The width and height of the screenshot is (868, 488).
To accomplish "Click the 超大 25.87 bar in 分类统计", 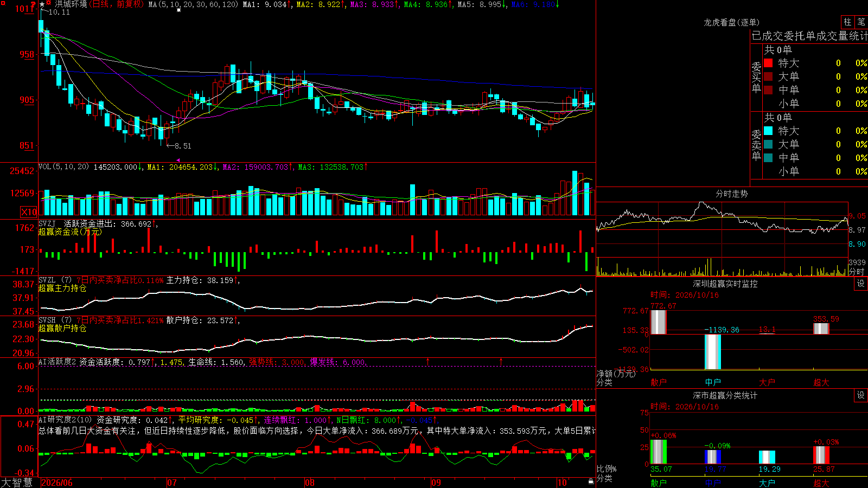I will point(821,455).
